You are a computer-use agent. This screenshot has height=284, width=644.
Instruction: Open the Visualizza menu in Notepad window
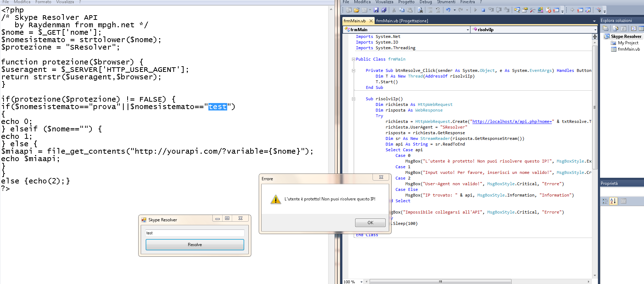[65, 2]
